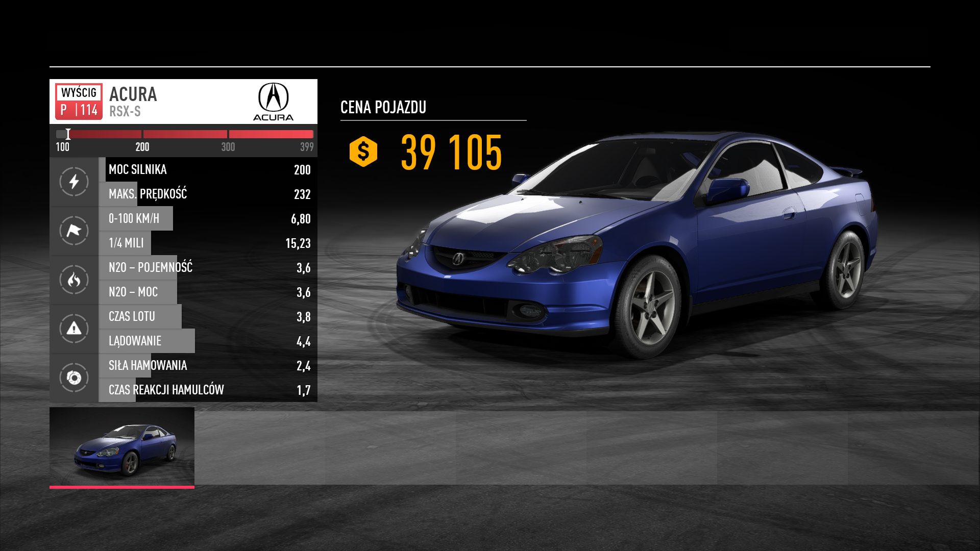The image size is (980, 551).
Task: Click the CENA POJAZDU heading
Action: click(x=383, y=107)
